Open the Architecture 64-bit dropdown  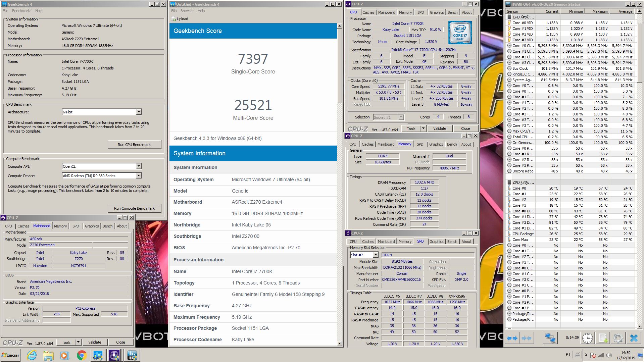point(139,112)
